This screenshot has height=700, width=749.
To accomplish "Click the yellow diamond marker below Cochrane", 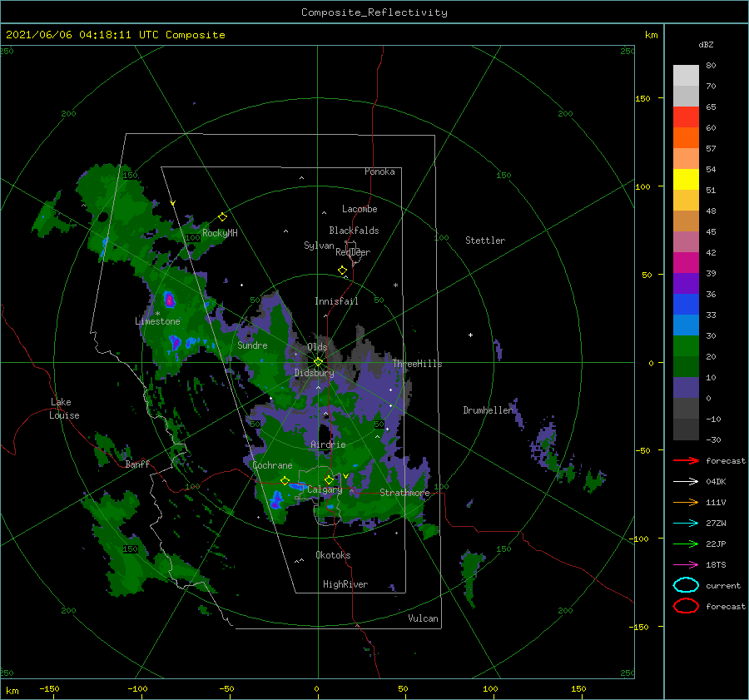I will coord(285,481).
